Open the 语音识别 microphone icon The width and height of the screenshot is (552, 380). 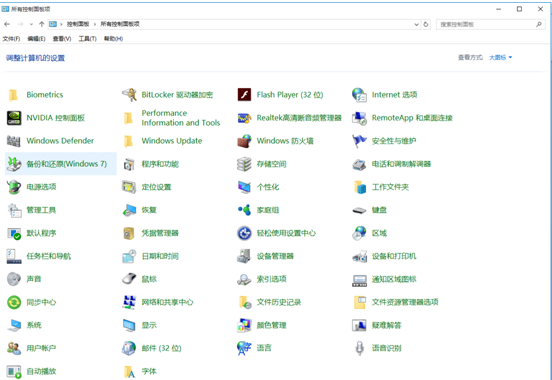[359, 348]
